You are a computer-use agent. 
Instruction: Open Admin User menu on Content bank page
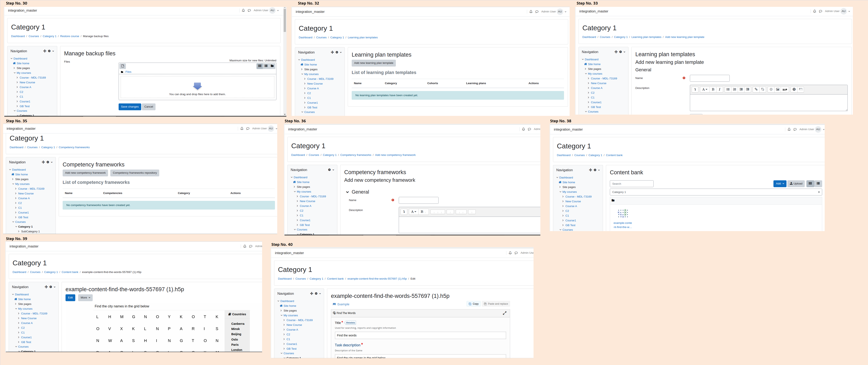click(x=812, y=129)
